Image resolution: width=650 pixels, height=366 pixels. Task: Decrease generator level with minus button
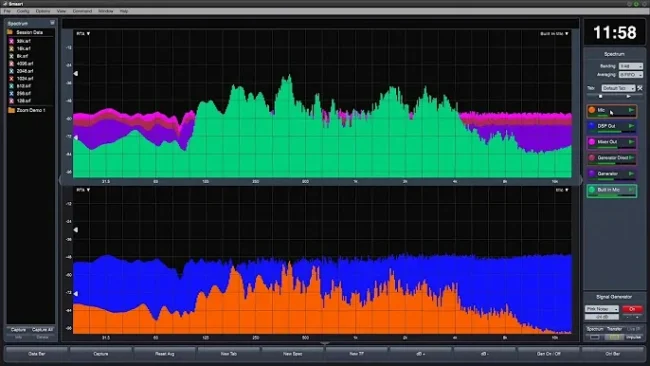(x=628, y=317)
